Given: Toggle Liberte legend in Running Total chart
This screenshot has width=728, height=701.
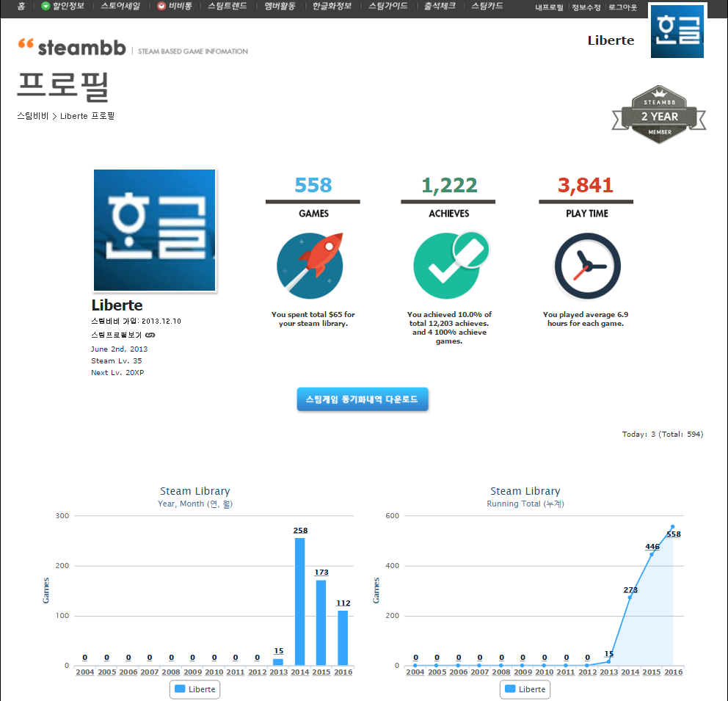Looking at the screenshot, I should tap(525, 689).
